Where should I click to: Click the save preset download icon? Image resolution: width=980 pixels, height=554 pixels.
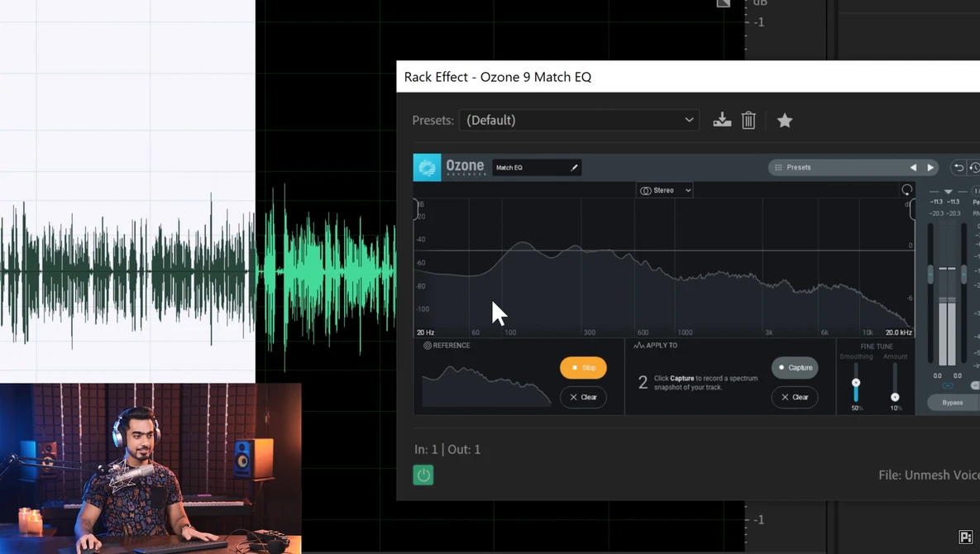pyautogui.click(x=722, y=120)
